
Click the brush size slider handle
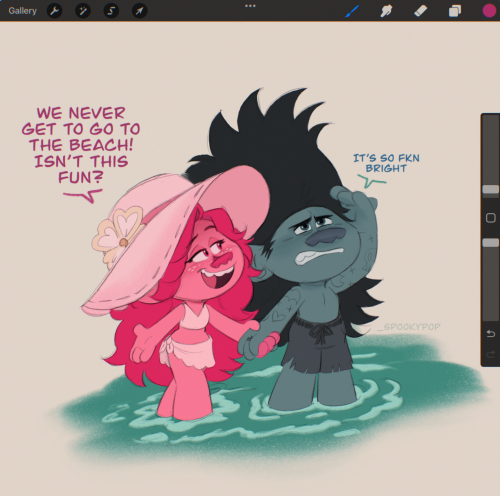click(x=491, y=189)
